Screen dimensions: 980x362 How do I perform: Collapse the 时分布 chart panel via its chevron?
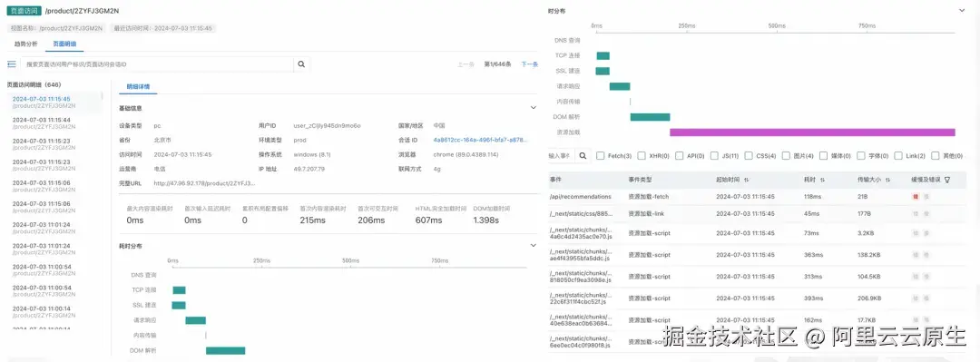coord(962,10)
